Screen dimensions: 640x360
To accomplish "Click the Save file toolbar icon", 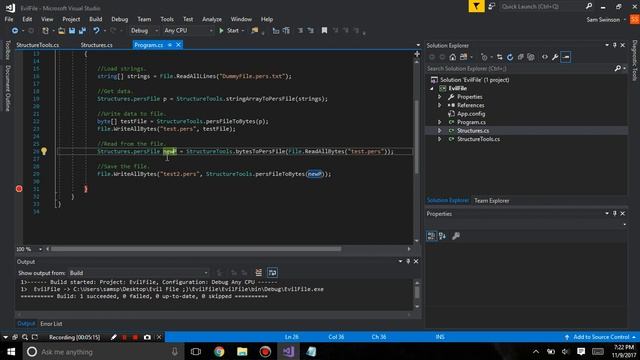I will coord(72,31).
